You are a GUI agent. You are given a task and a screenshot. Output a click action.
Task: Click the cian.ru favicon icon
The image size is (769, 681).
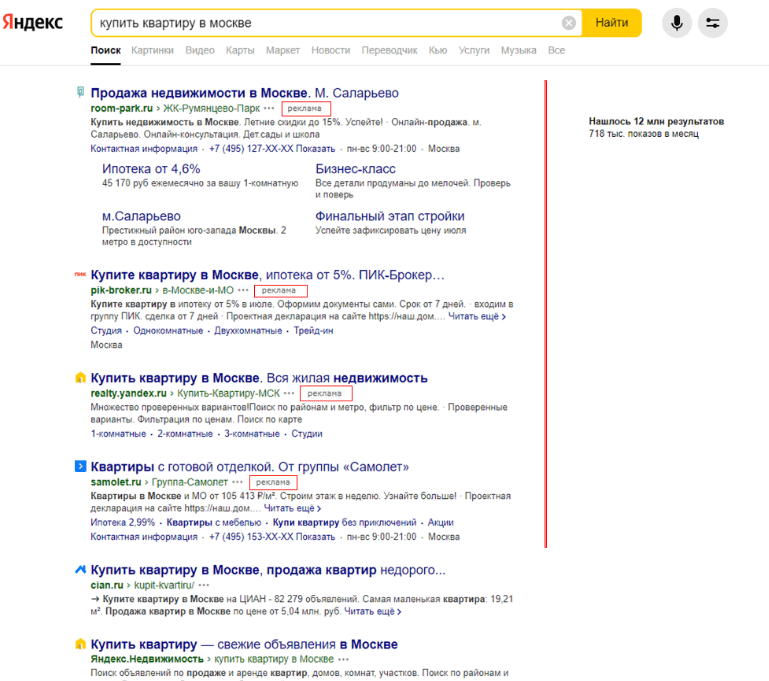80,569
